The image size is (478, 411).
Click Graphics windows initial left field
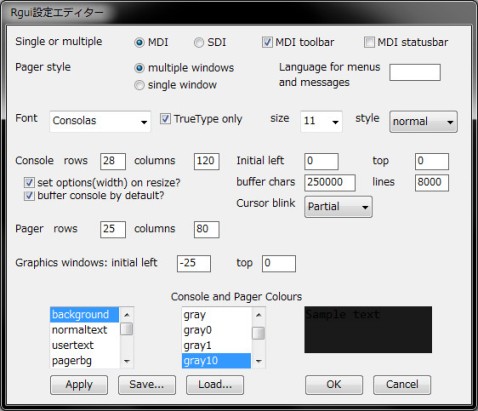pyautogui.click(x=194, y=264)
